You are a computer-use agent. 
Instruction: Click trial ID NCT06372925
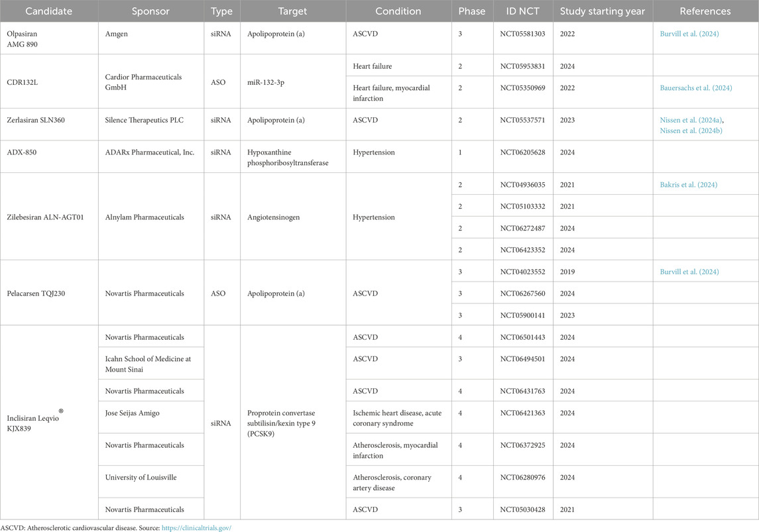click(x=523, y=445)
